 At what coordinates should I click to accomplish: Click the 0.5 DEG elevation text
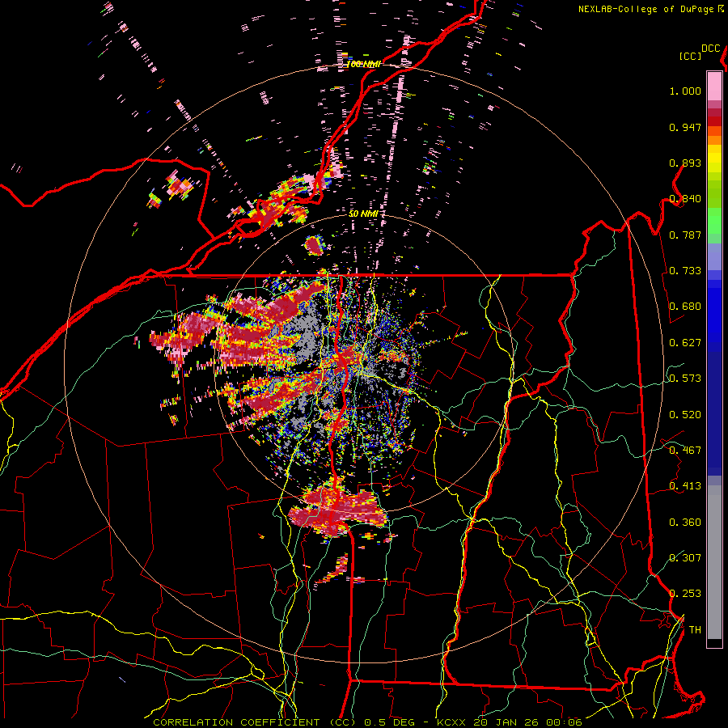pos(390,722)
